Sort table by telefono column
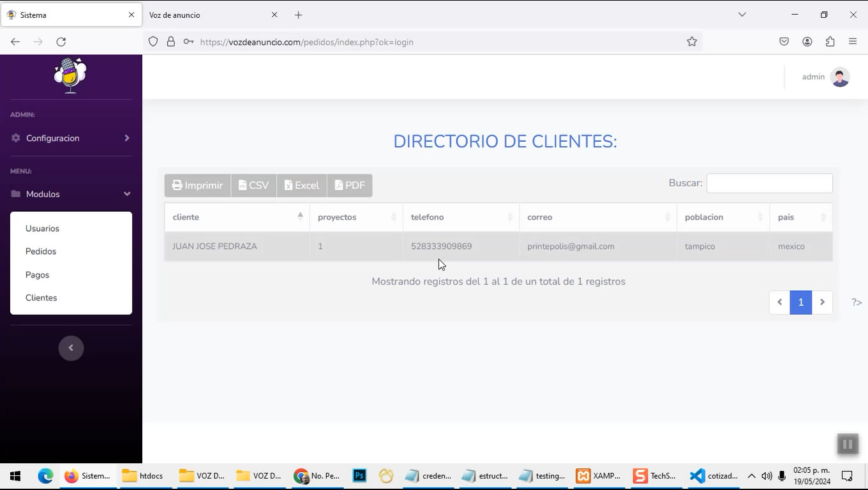The width and height of the screenshot is (868, 490). click(460, 217)
